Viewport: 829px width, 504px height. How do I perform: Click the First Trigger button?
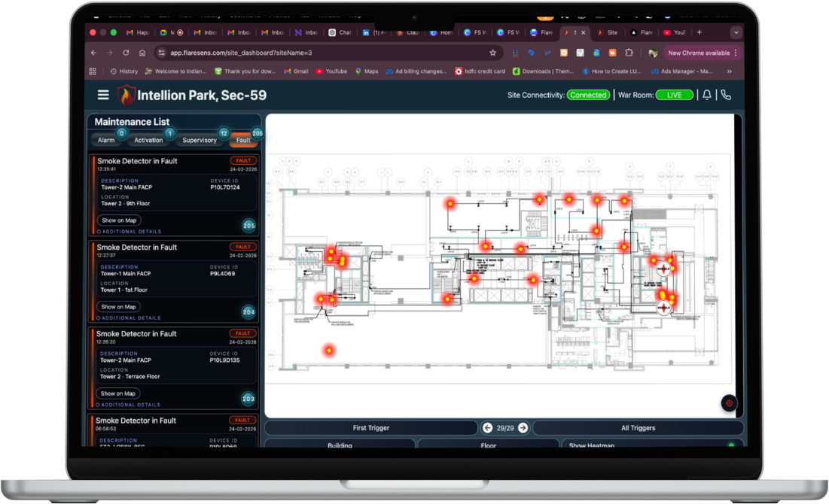click(x=373, y=427)
